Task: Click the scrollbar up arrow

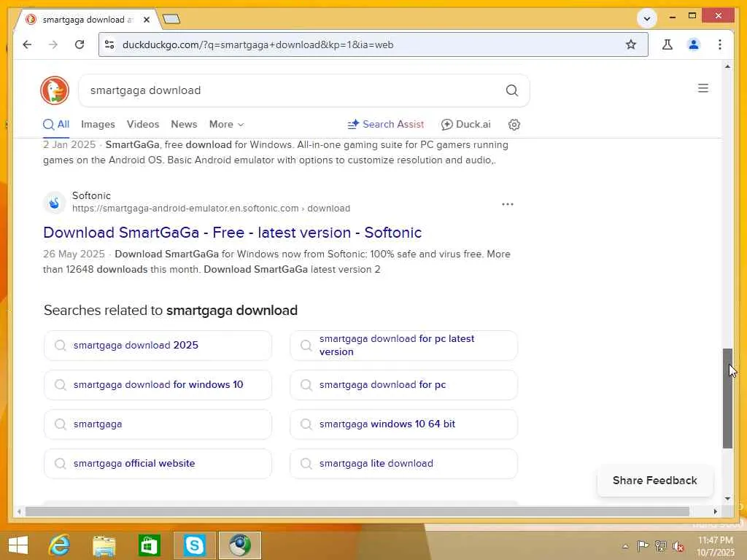Action: [x=727, y=66]
